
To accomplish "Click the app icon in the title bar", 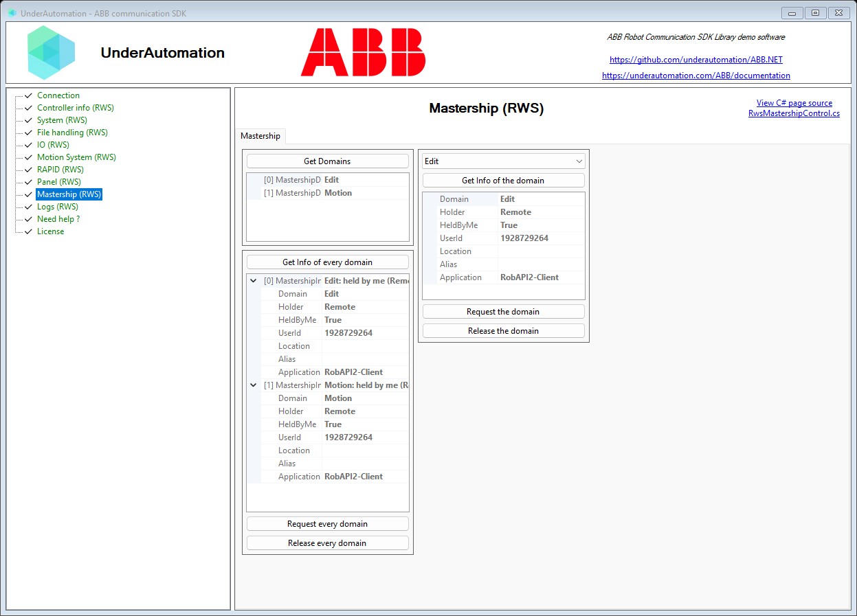I will pos(12,13).
